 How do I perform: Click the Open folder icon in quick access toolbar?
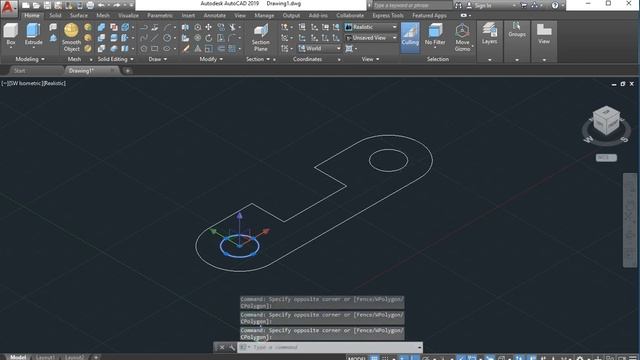click(36, 5)
